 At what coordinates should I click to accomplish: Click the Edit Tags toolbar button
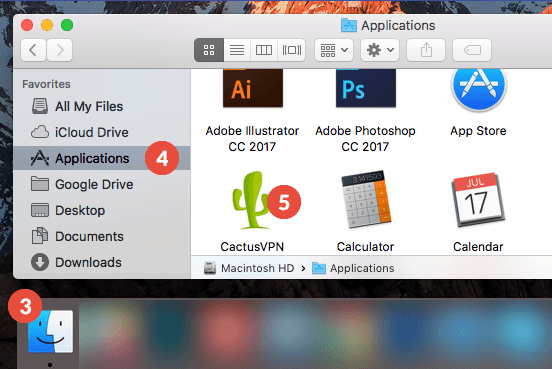[472, 50]
